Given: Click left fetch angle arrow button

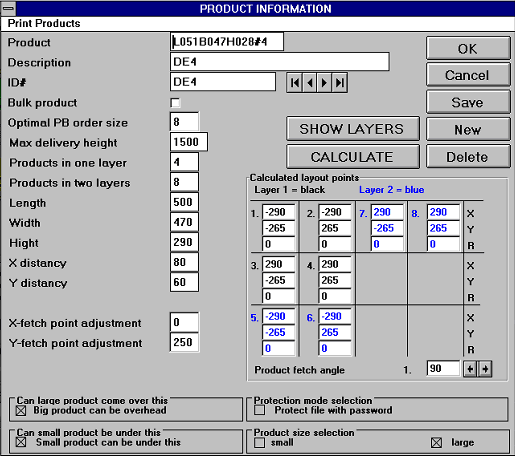Looking at the screenshot, I should 470,369.
